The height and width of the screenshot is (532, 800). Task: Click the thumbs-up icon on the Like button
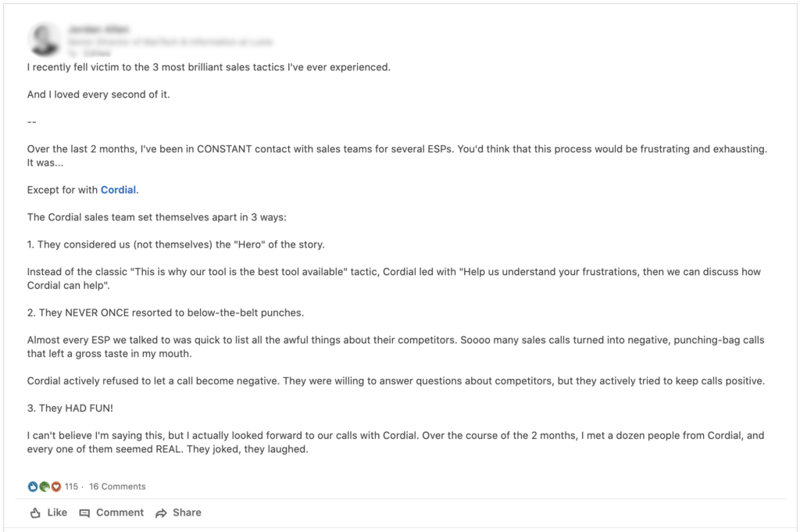[x=35, y=513]
